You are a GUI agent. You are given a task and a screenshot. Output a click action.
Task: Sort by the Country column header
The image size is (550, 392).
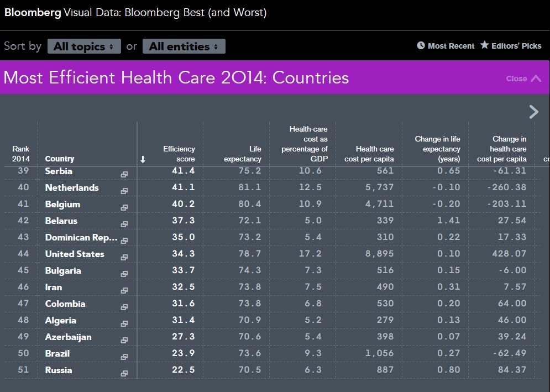[x=60, y=159]
